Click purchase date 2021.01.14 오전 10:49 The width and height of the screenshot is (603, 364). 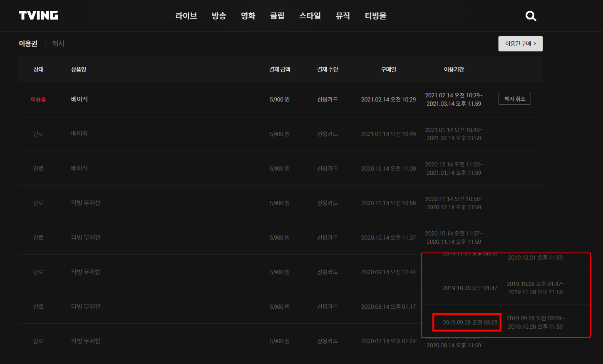coord(388,134)
